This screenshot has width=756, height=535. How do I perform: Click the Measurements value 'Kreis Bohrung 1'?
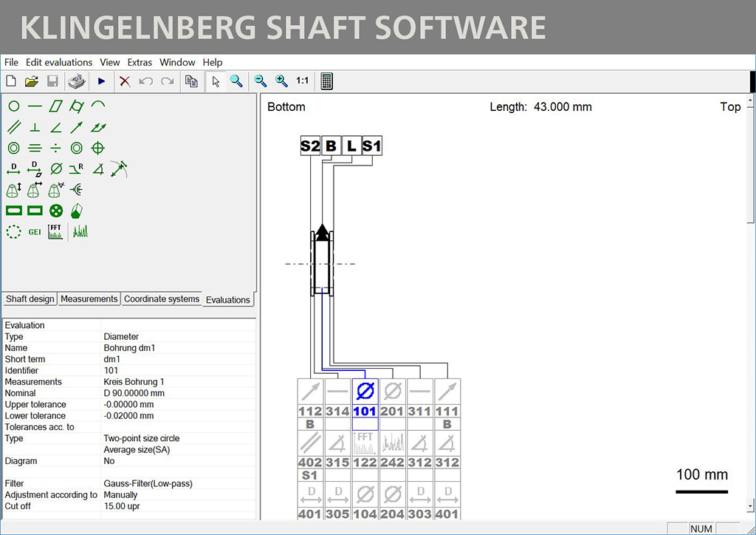click(134, 381)
